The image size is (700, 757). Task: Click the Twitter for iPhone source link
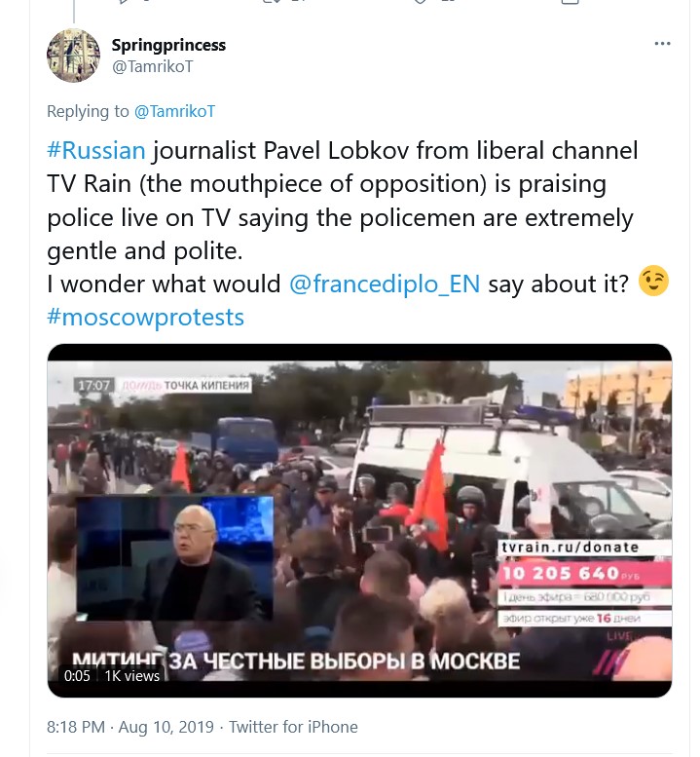(293, 727)
